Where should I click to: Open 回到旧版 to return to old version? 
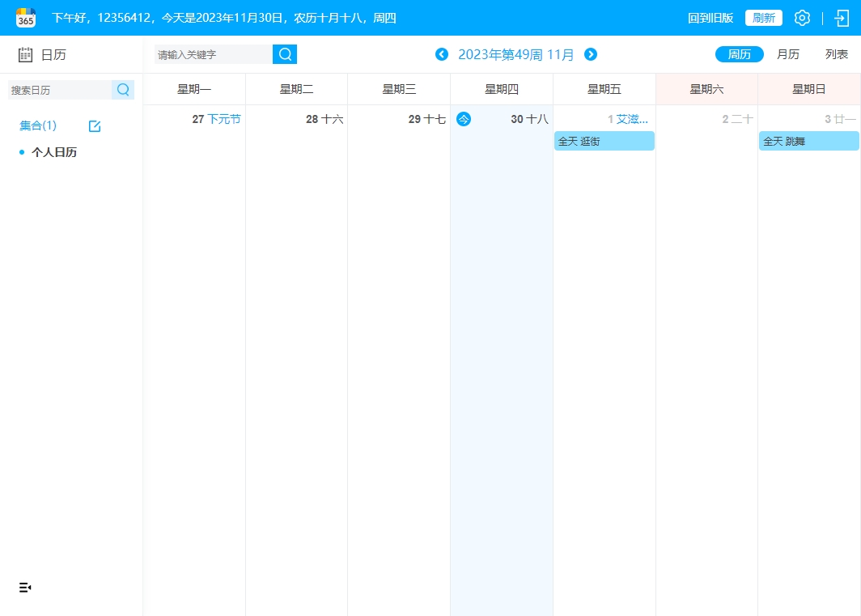(x=710, y=17)
